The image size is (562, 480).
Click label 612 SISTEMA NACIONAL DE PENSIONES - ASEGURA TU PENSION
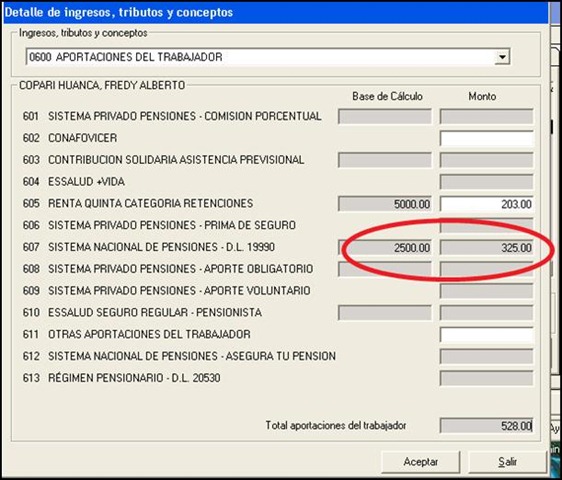(x=179, y=356)
